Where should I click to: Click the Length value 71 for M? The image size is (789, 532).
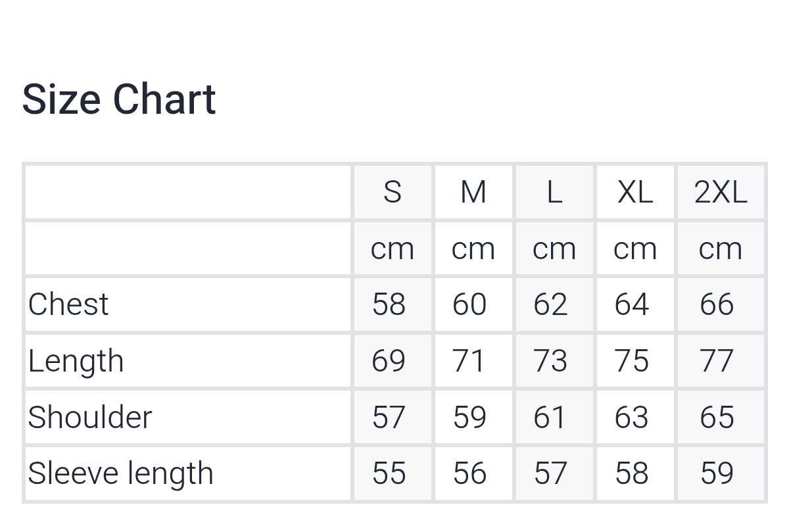[469, 361]
